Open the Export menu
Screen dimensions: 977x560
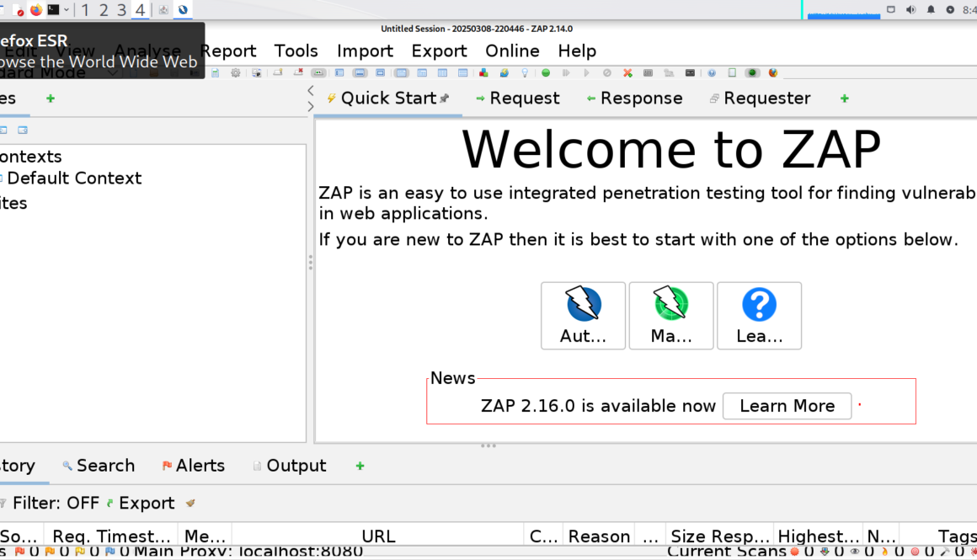[440, 51]
